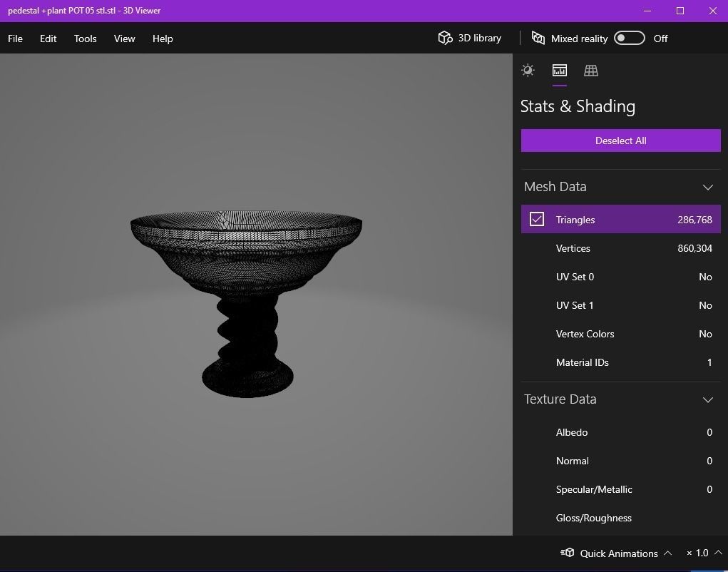Click the Quick Animations icon
This screenshot has height=572, width=728.
click(x=568, y=553)
